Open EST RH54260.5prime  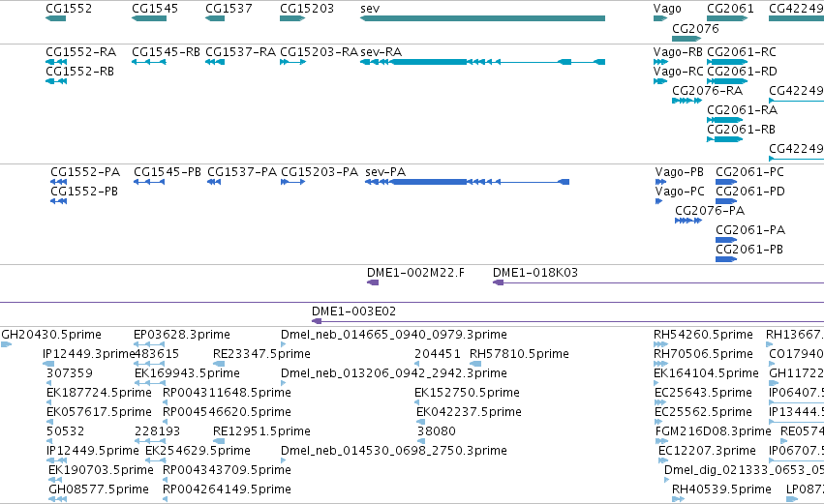(x=703, y=335)
